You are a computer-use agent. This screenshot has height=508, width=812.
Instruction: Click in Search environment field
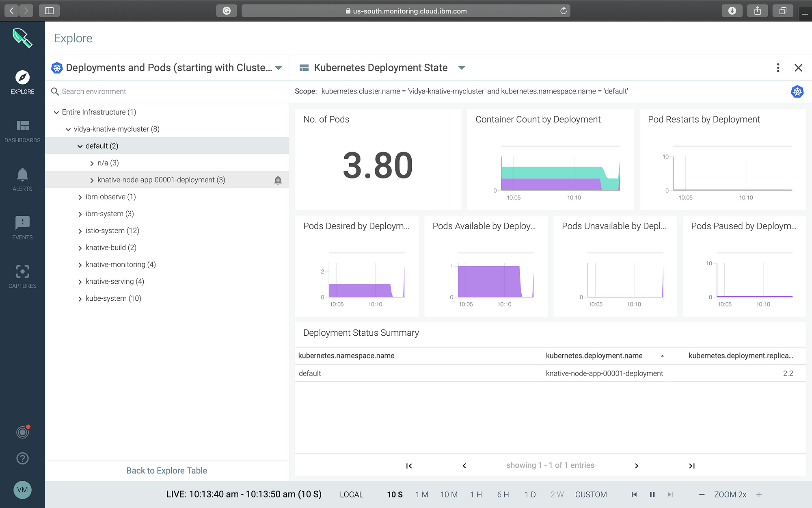pos(167,91)
